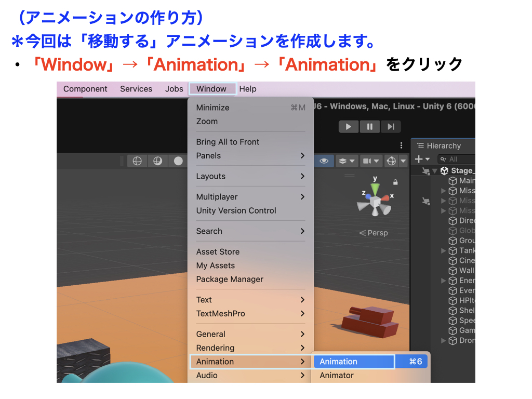Click the Pause button
This screenshot has height=399, width=532.
click(369, 126)
